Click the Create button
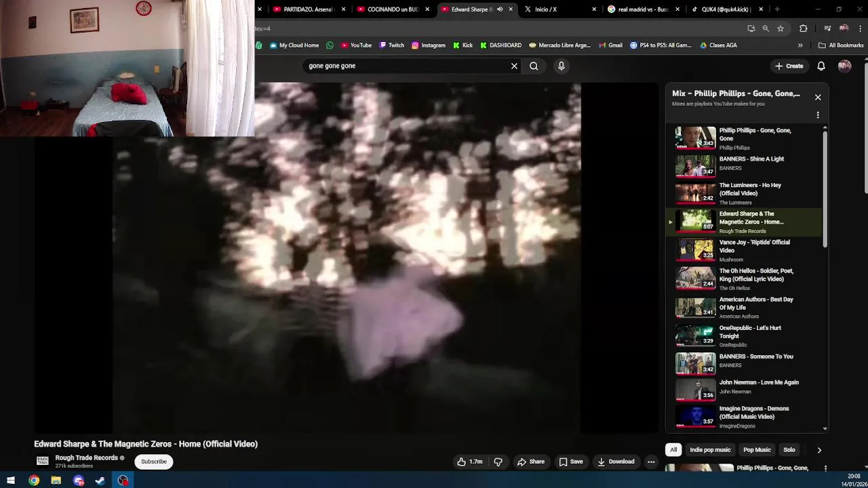The image size is (868, 488). click(x=789, y=66)
